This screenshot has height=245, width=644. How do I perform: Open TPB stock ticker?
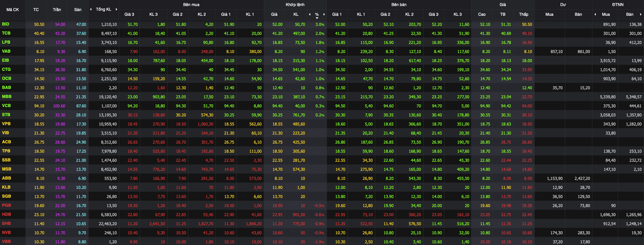(6, 151)
